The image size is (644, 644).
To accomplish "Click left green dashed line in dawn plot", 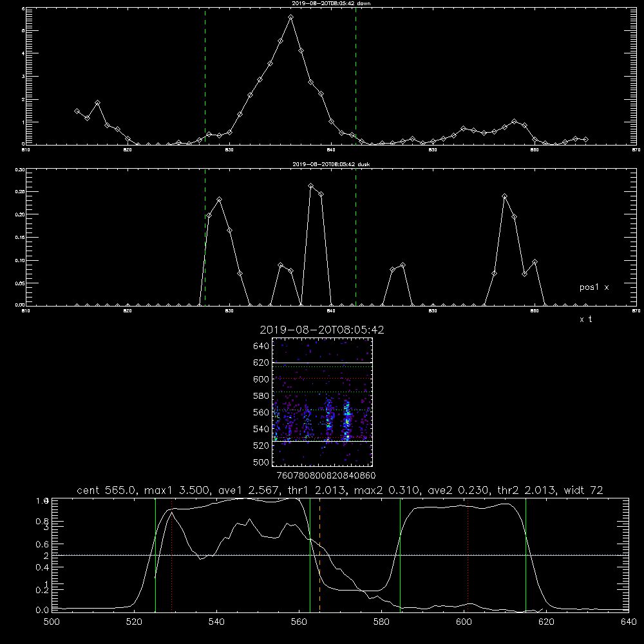I will pos(205,76).
